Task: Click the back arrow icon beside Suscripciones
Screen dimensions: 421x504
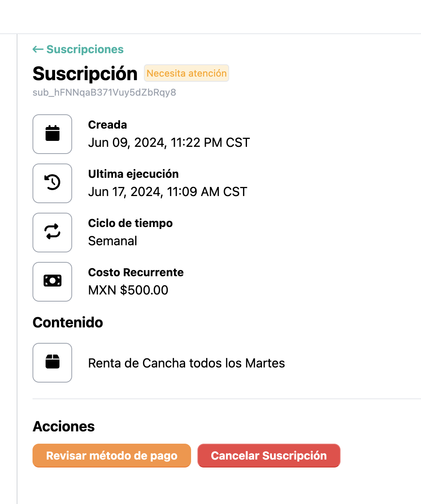Action: pos(38,49)
